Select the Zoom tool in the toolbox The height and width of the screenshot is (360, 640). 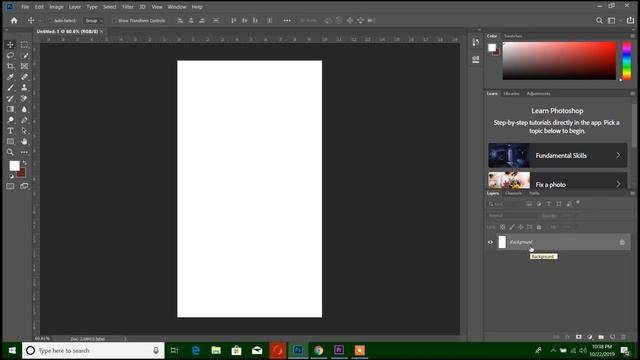pyautogui.click(x=10, y=152)
